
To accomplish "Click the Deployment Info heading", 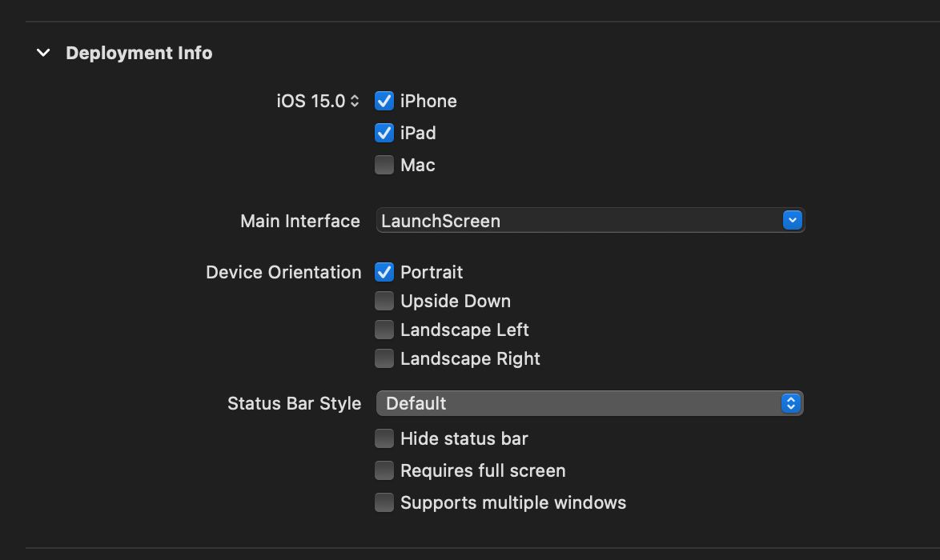I will point(139,53).
